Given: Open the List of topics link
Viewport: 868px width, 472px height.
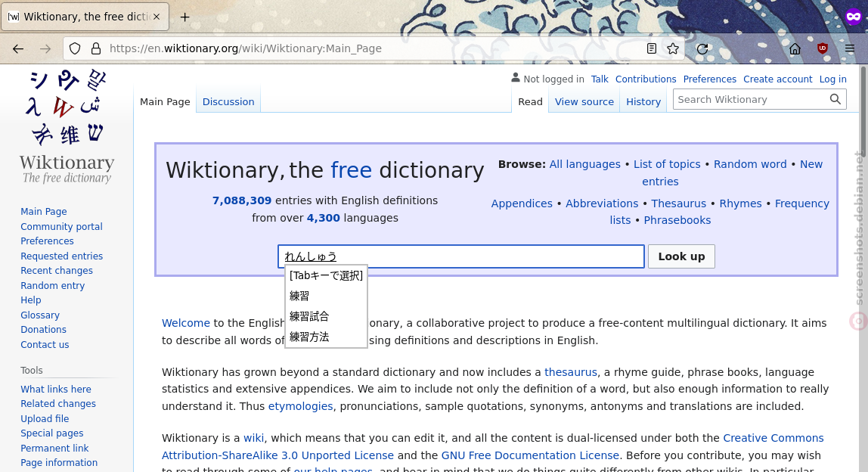Looking at the screenshot, I should (667, 165).
